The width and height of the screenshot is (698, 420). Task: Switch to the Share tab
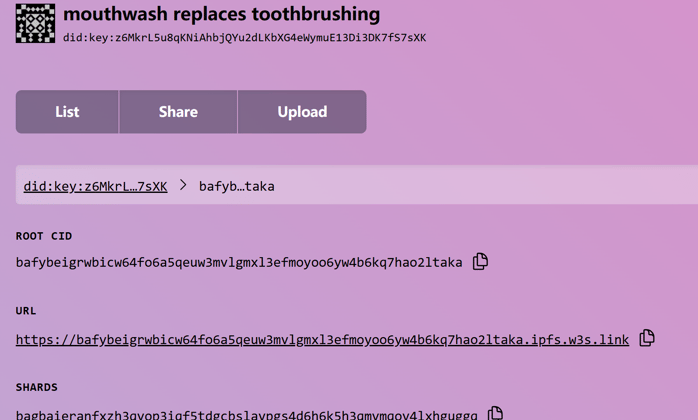(x=178, y=112)
